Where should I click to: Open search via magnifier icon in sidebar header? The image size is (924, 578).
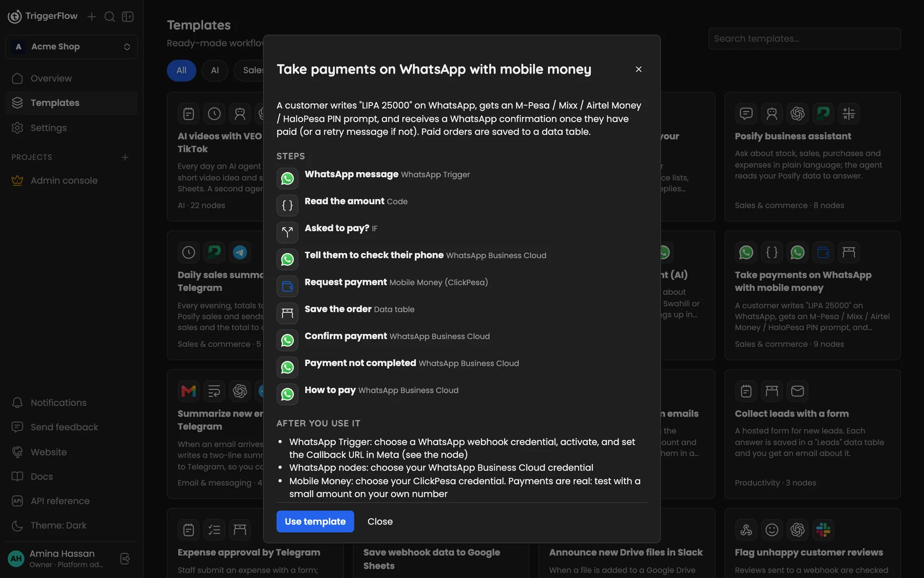109,16
